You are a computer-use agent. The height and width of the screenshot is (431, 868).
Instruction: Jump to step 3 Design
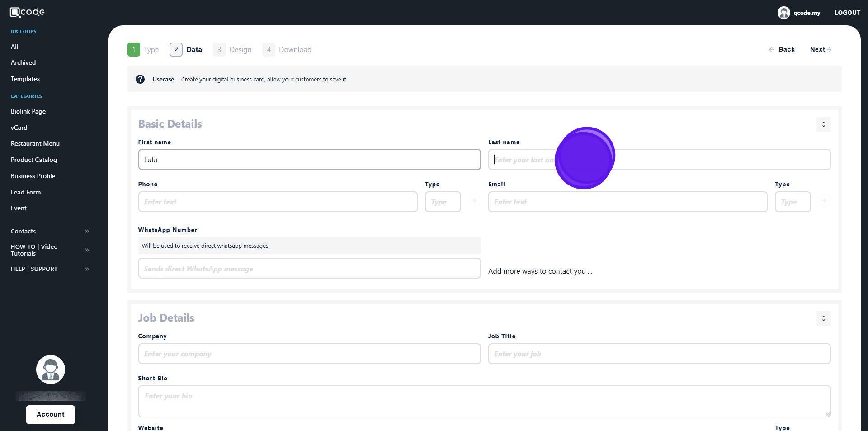[x=232, y=50]
